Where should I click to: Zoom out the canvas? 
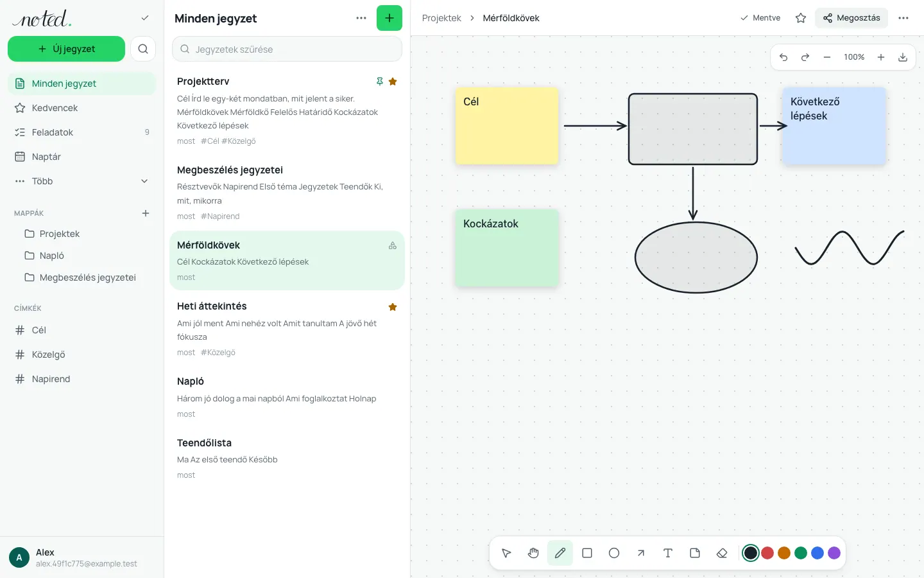827,57
